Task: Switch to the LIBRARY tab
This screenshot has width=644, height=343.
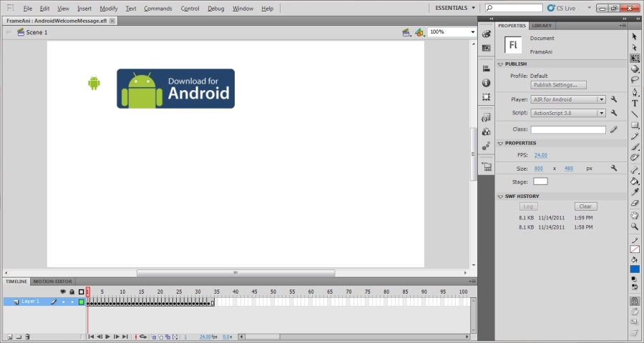Action: 542,26
